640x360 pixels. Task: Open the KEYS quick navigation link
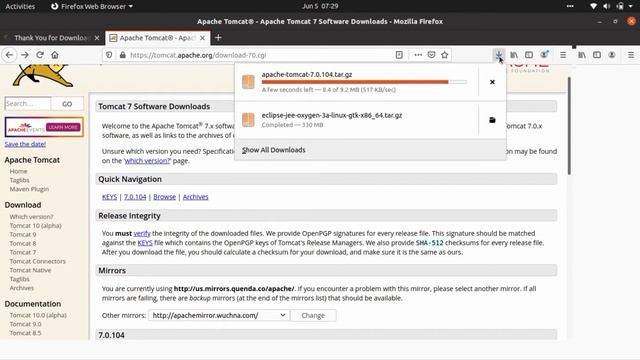point(109,197)
